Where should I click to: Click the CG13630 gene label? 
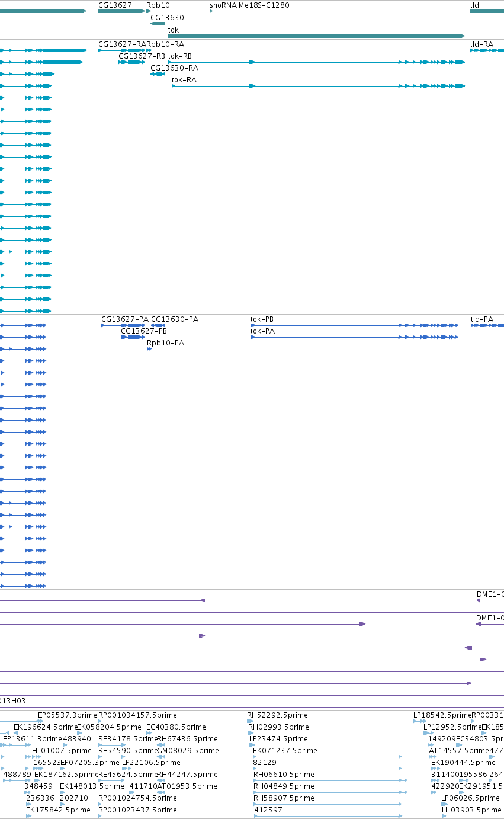click(x=167, y=17)
